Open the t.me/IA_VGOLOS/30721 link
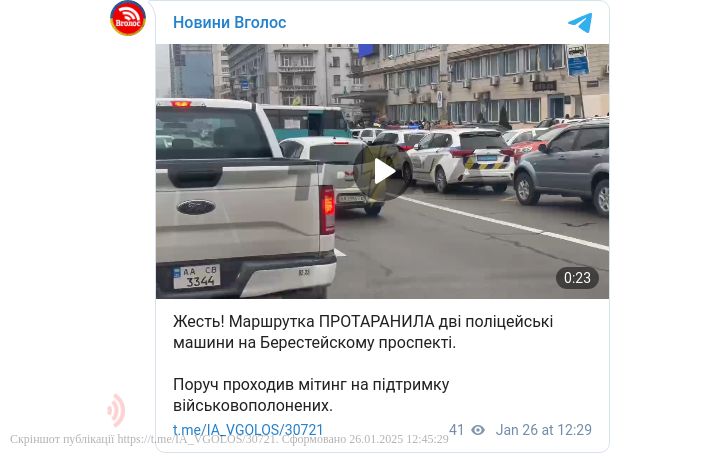Screen dimensions: 720x457 (248, 430)
